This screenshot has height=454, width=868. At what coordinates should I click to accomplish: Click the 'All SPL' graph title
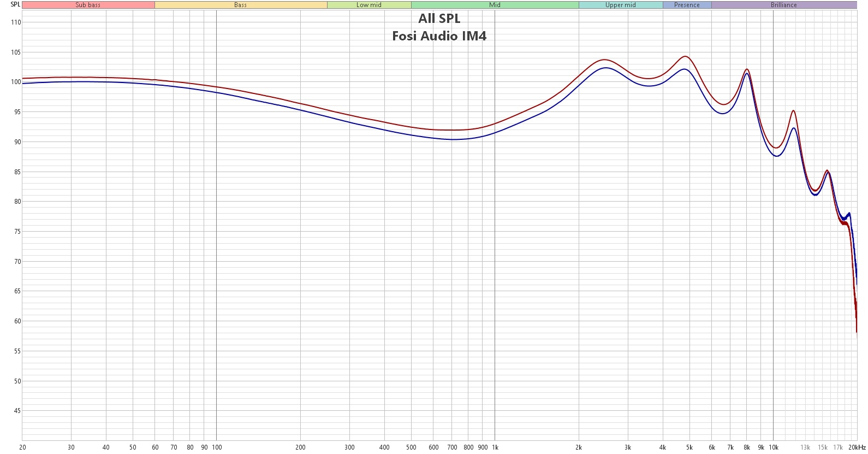pos(439,19)
